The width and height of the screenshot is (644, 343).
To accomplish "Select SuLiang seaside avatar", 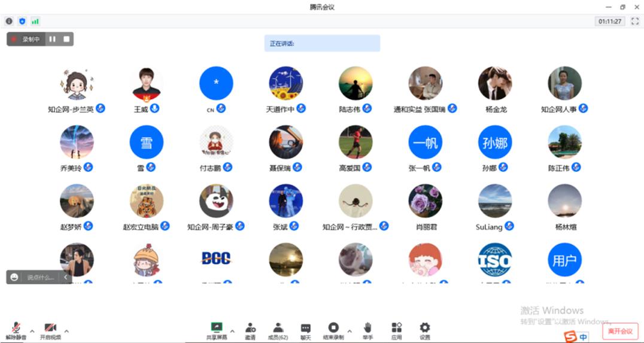I will coord(495,201).
